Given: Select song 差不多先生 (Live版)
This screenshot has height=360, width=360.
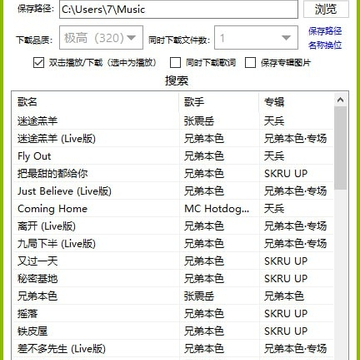Looking at the screenshot, I should (62, 349).
